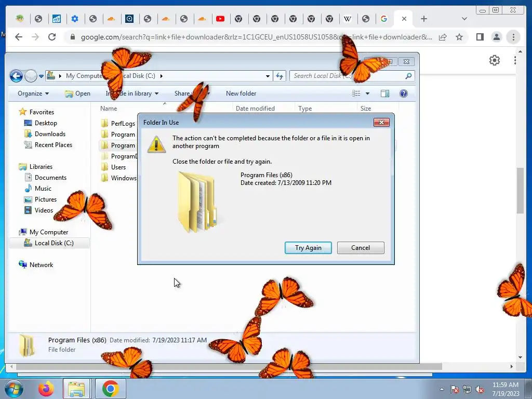Switch to the Wikipedia tab

(348, 19)
